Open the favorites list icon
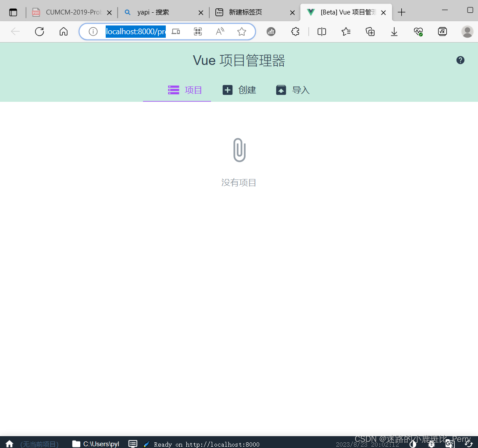 346,32
